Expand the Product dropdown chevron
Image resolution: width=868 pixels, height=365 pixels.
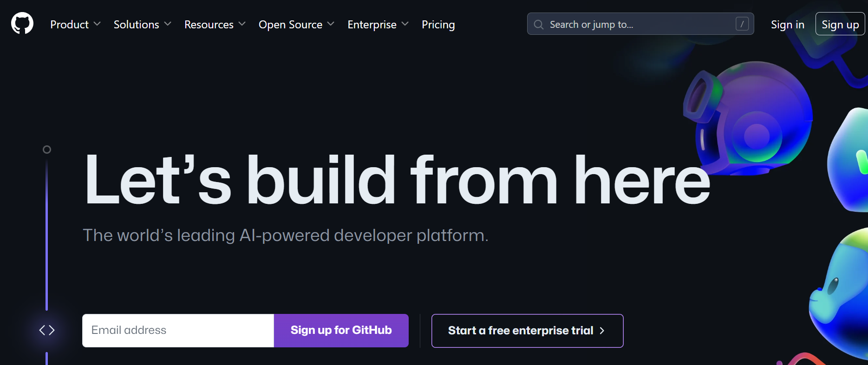97,24
